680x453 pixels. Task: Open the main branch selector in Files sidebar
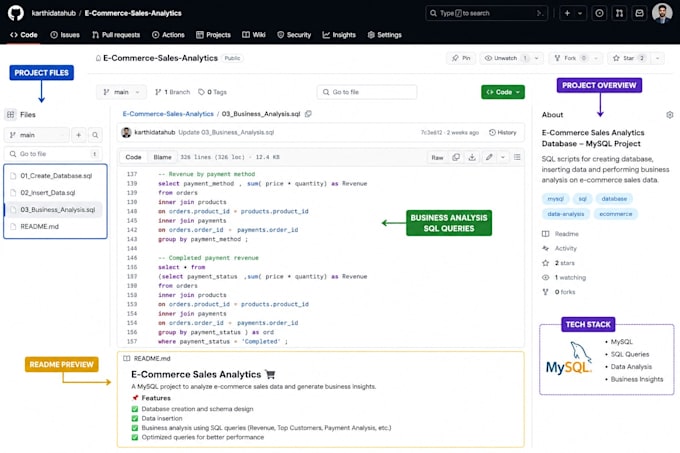point(36,135)
